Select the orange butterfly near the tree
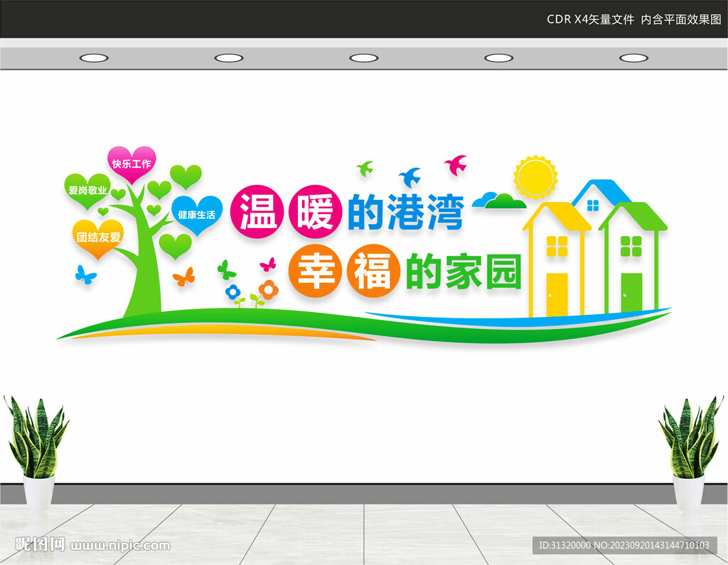The height and width of the screenshot is (565, 728). 184,276
